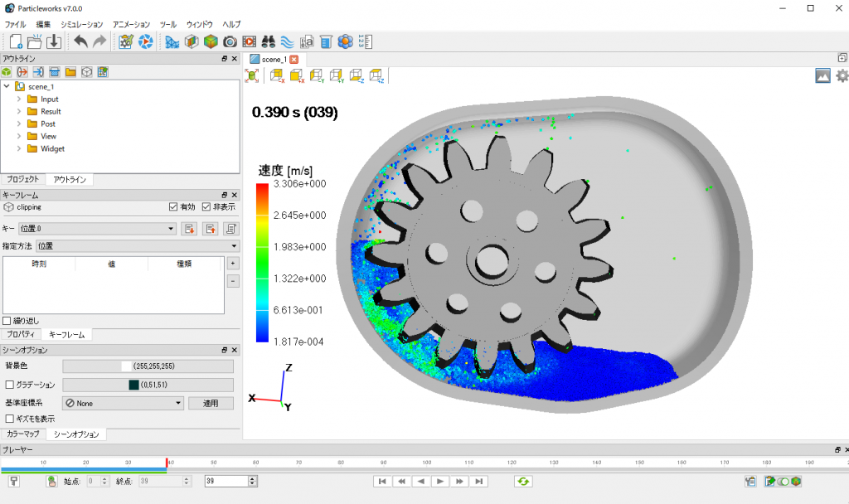Click the plus button beside keyframe table
The width and height of the screenshot is (849, 504).
[x=233, y=264]
